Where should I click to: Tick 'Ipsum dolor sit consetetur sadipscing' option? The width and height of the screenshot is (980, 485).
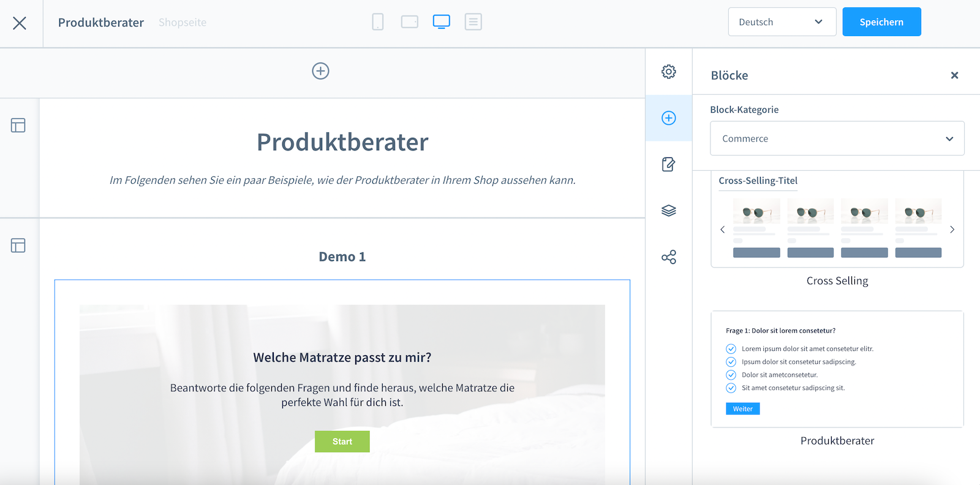point(731,362)
